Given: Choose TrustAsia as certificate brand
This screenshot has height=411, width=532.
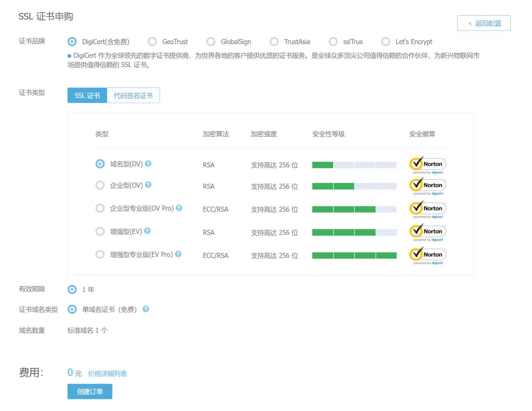Looking at the screenshot, I should tap(274, 41).
